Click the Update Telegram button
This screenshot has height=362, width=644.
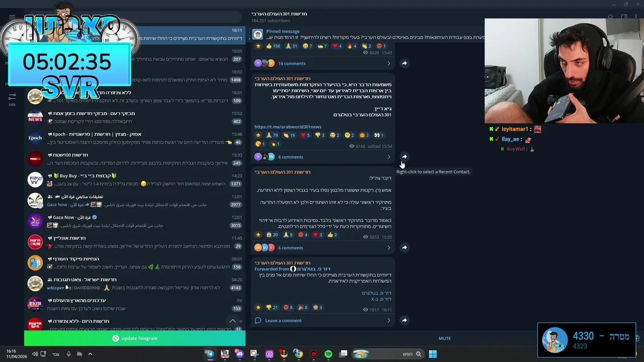(135, 338)
